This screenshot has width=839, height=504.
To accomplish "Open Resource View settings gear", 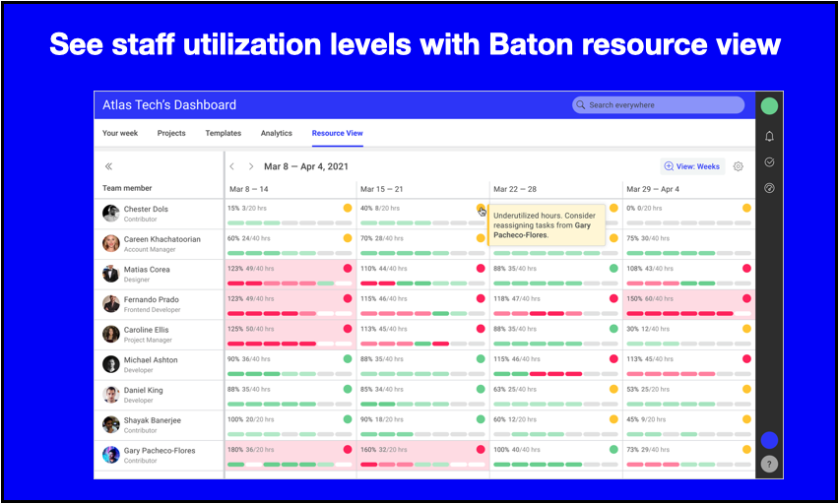I will click(x=738, y=166).
